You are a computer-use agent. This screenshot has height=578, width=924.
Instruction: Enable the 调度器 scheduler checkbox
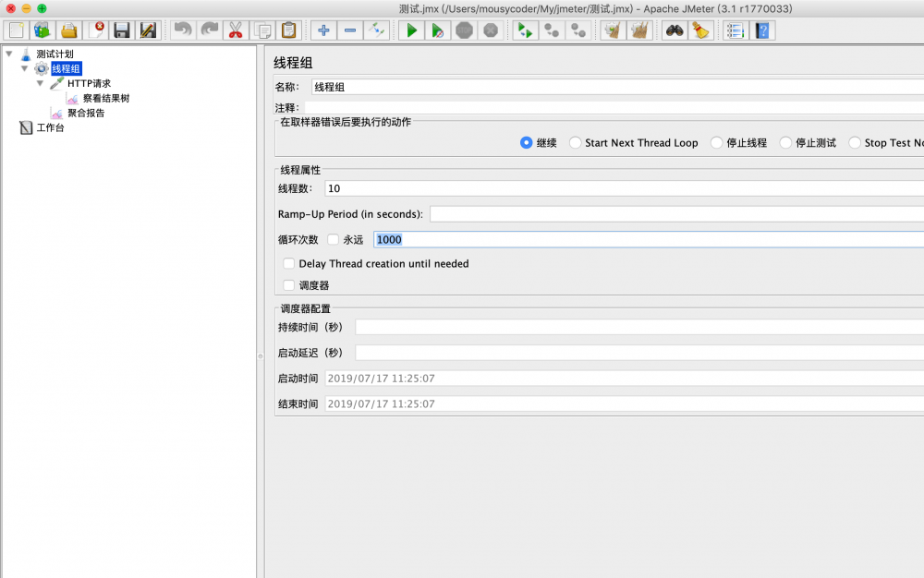(x=288, y=285)
